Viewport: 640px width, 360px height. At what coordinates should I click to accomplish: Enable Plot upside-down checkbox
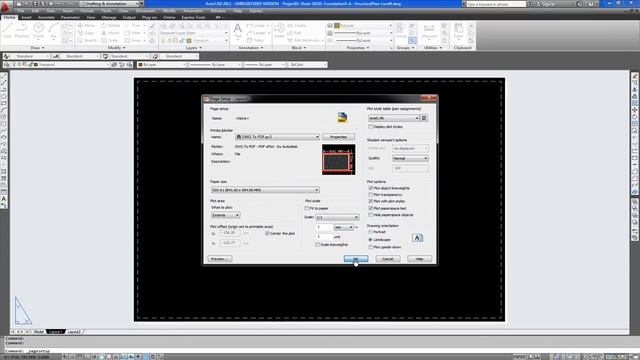click(371, 247)
